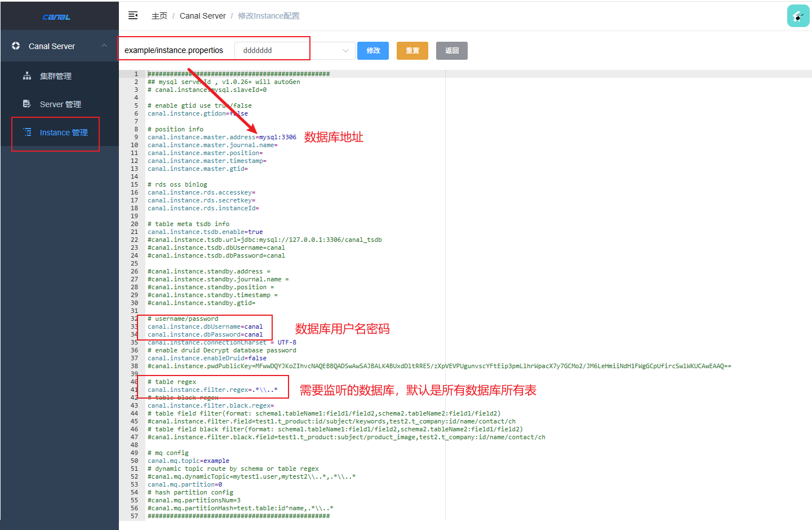This screenshot has height=530, width=812.
Task: Click line #canal.instance.tsdb.dbUsername=canal
Action: [216, 248]
